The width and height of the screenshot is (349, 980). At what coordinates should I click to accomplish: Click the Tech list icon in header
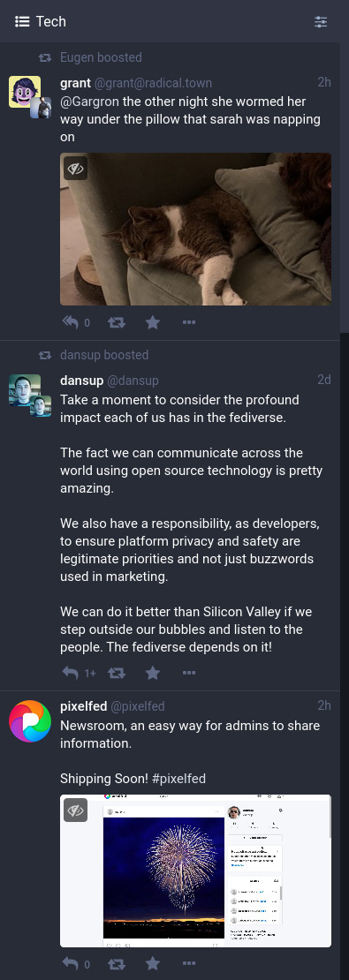pyautogui.click(x=22, y=22)
